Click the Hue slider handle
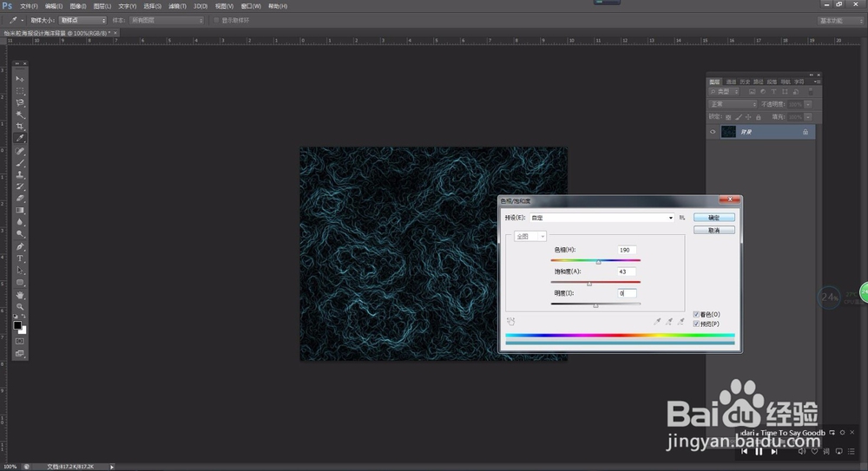Image resolution: width=868 pixels, height=471 pixels. (x=598, y=262)
